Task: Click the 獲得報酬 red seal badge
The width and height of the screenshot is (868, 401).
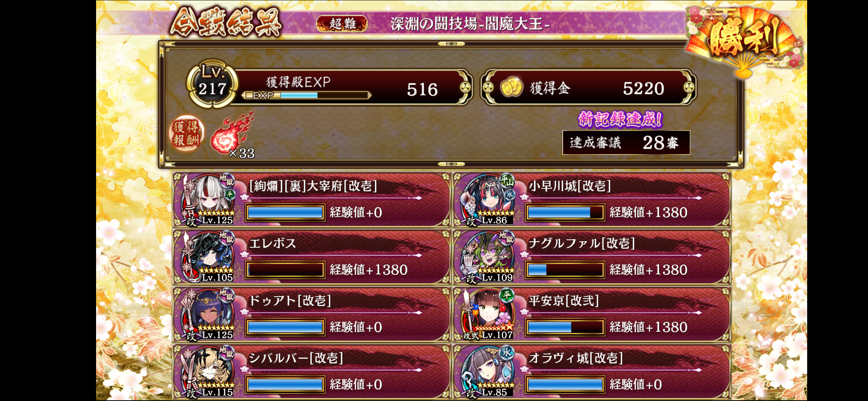Action: pos(187,134)
